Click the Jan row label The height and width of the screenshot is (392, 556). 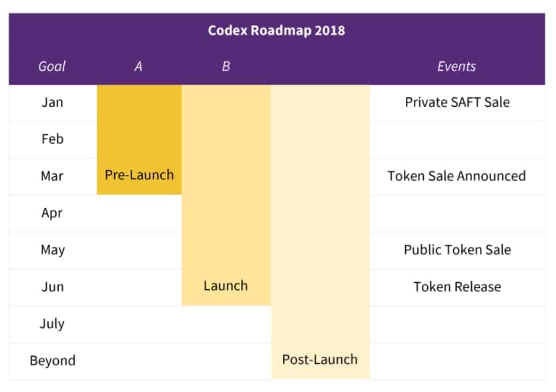pos(52,103)
